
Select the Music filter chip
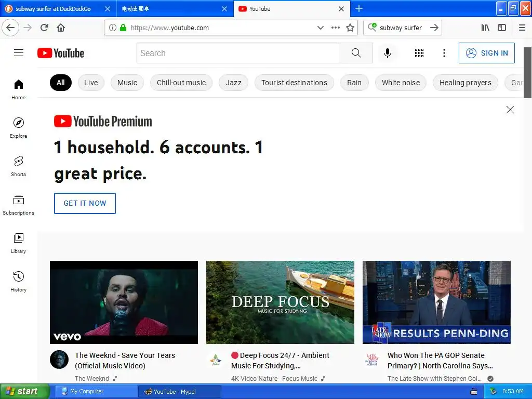click(x=127, y=83)
